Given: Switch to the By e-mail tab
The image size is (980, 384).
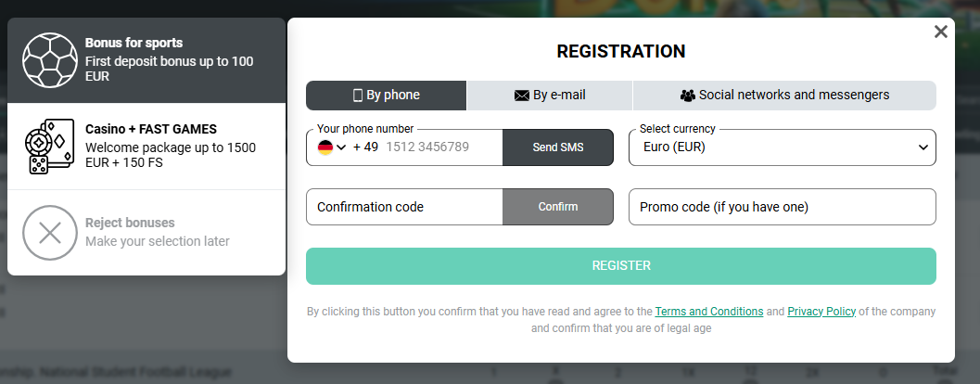Looking at the screenshot, I should pos(550,96).
